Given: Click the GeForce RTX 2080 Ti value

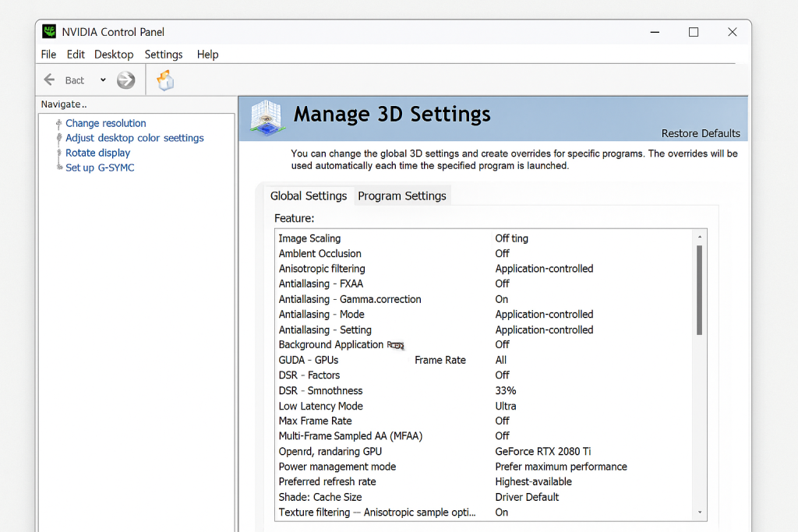Looking at the screenshot, I should click(x=542, y=451).
